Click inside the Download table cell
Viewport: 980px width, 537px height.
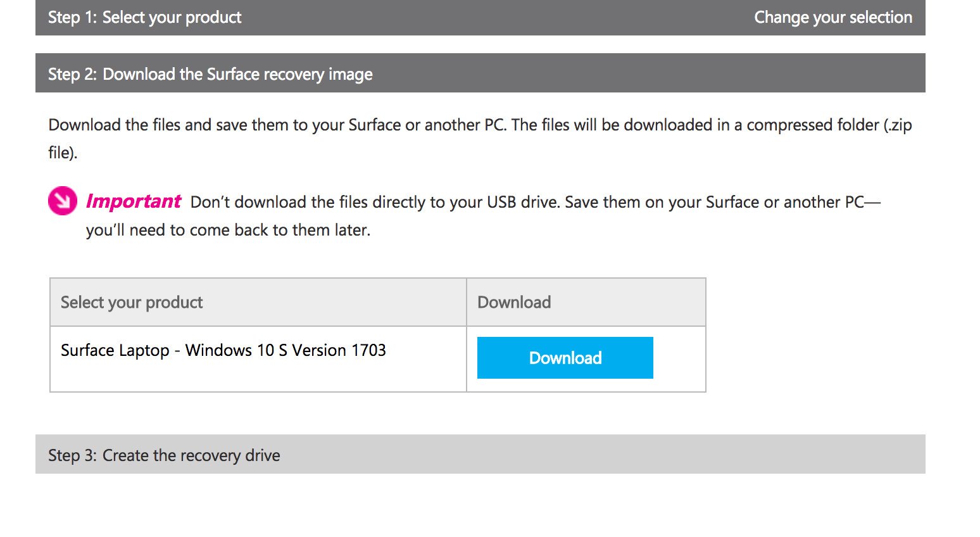pos(586,358)
